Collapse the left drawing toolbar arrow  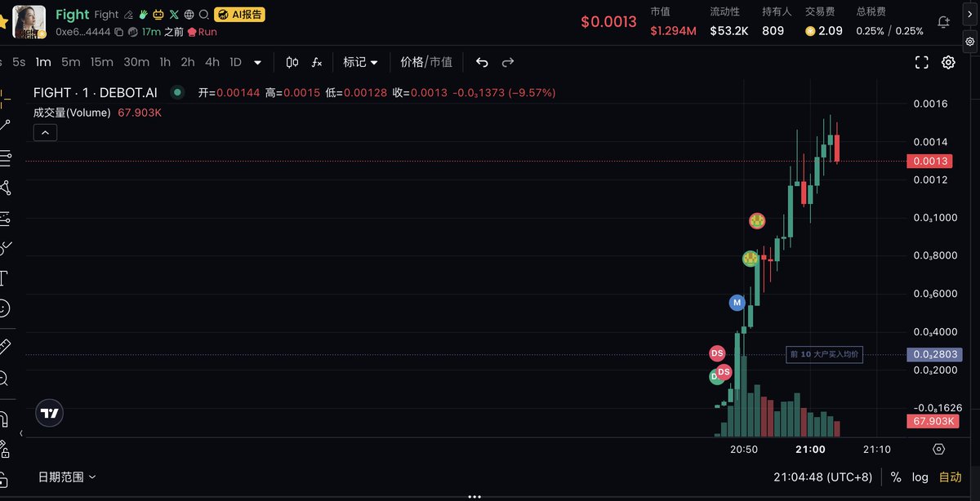coord(21,434)
